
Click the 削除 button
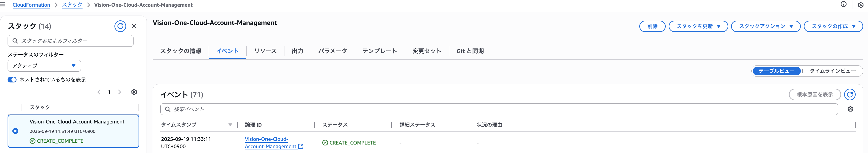652,26
